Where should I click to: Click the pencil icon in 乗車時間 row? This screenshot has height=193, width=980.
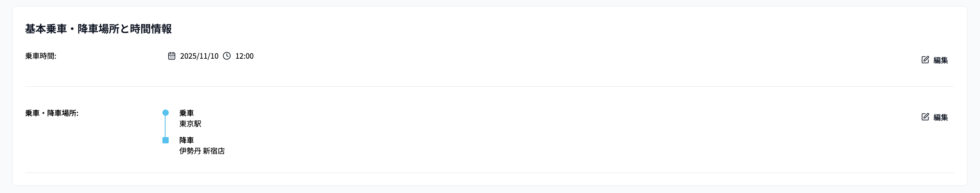pos(925,60)
